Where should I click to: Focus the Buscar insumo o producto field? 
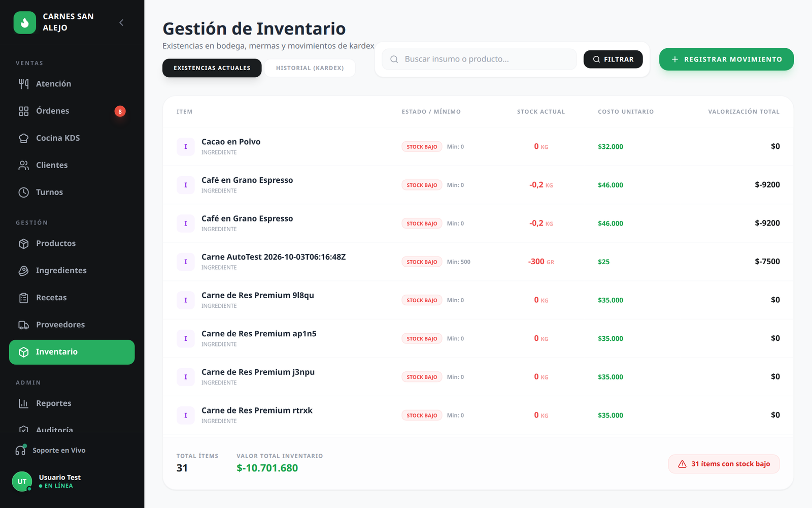coord(479,59)
